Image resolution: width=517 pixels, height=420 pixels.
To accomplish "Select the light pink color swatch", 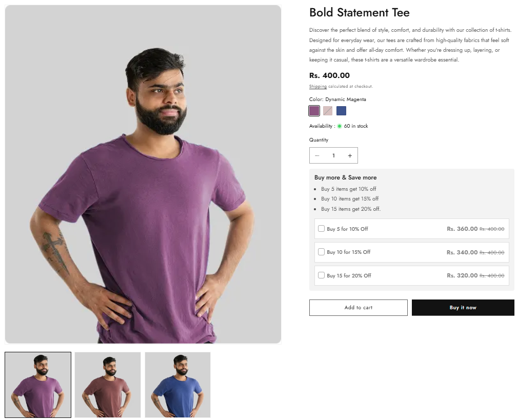I will pyautogui.click(x=328, y=110).
